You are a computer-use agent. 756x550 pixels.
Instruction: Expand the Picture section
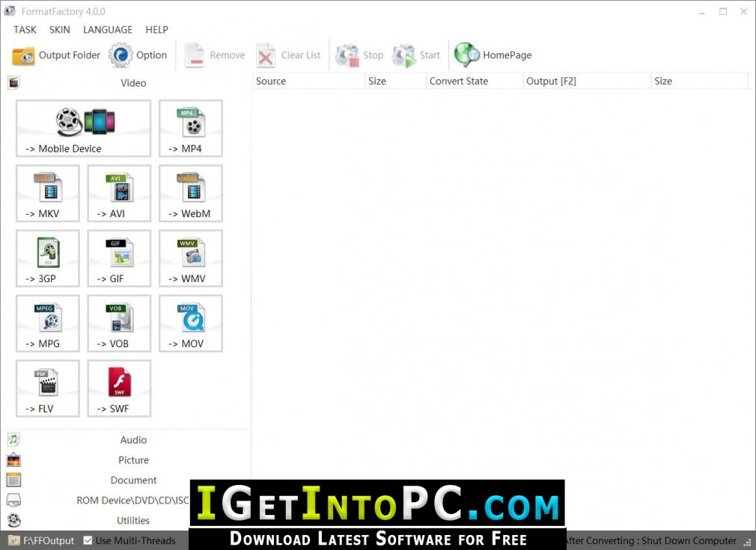(x=133, y=460)
